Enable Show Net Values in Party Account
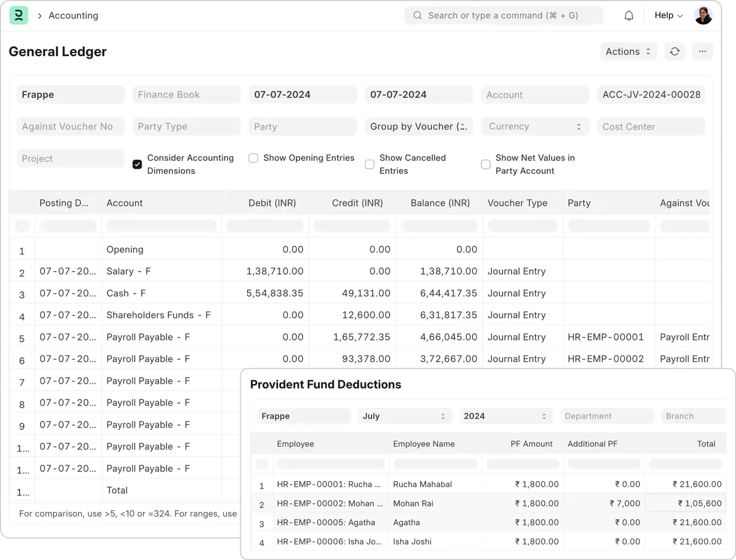Screen dimensions: 736x560 tap(486, 164)
